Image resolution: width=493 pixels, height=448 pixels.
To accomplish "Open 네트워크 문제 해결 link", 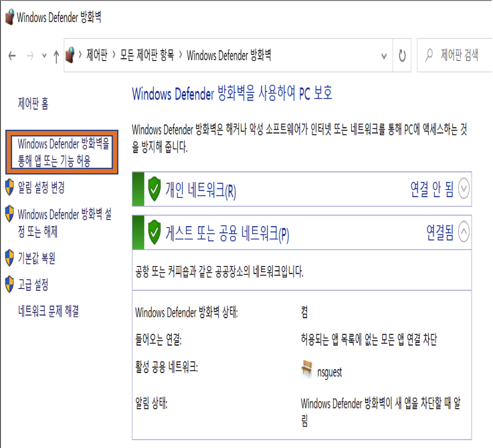I will tap(48, 311).
